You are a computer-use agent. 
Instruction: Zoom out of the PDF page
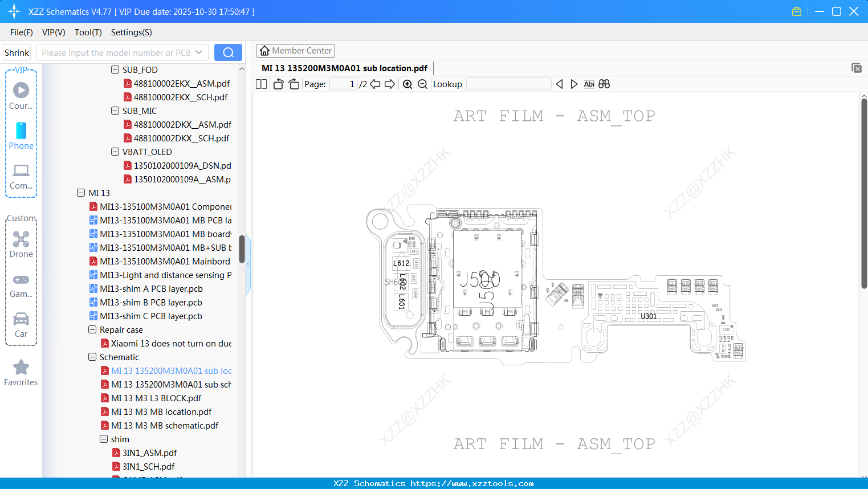tap(422, 84)
